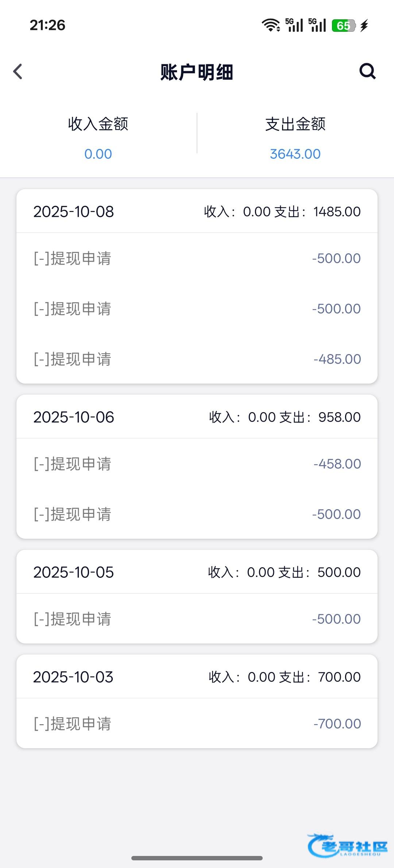
Task: Tap the charging bolt icon
Action: pos(364,26)
